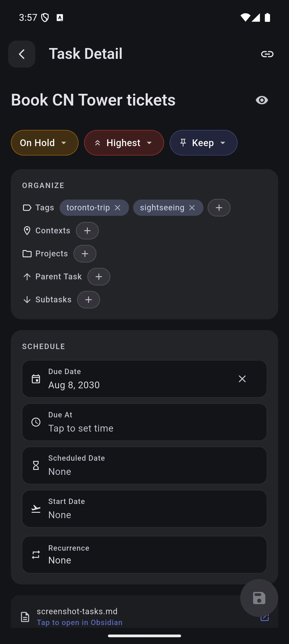Add a context with plus button
The image size is (289, 644).
87,231
